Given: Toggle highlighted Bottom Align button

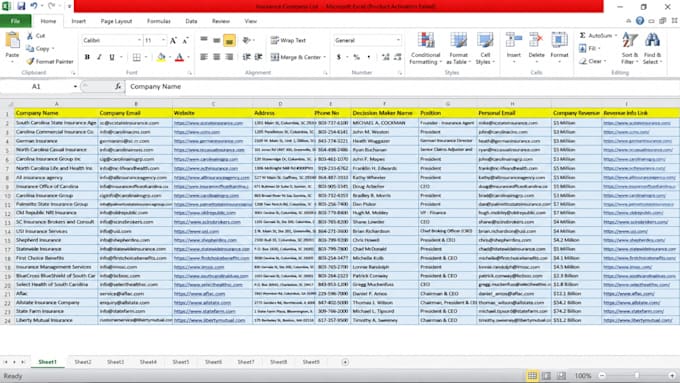Looking at the screenshot, I should pos(229,40).
